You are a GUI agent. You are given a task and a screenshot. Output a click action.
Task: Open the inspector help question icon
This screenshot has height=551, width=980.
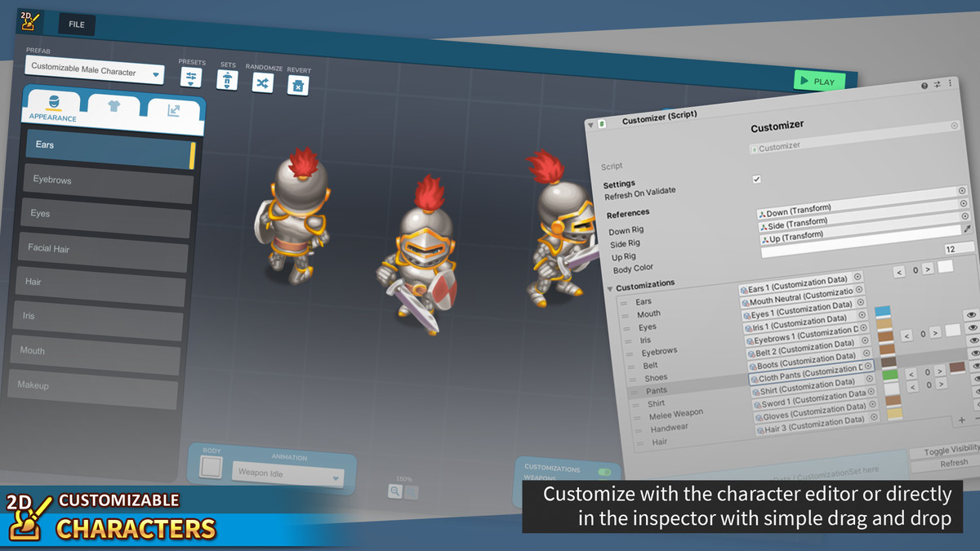tap(924, 85)
